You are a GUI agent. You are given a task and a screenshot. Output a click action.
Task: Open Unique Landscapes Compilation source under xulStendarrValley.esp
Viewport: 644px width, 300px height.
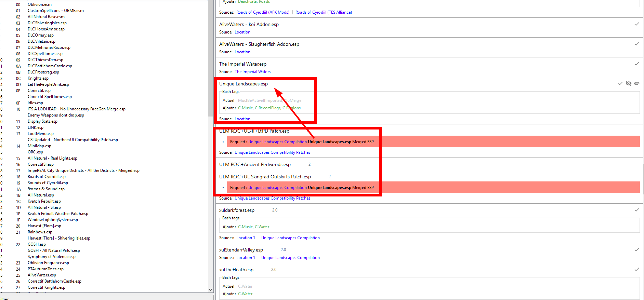[x=290, y=258]
